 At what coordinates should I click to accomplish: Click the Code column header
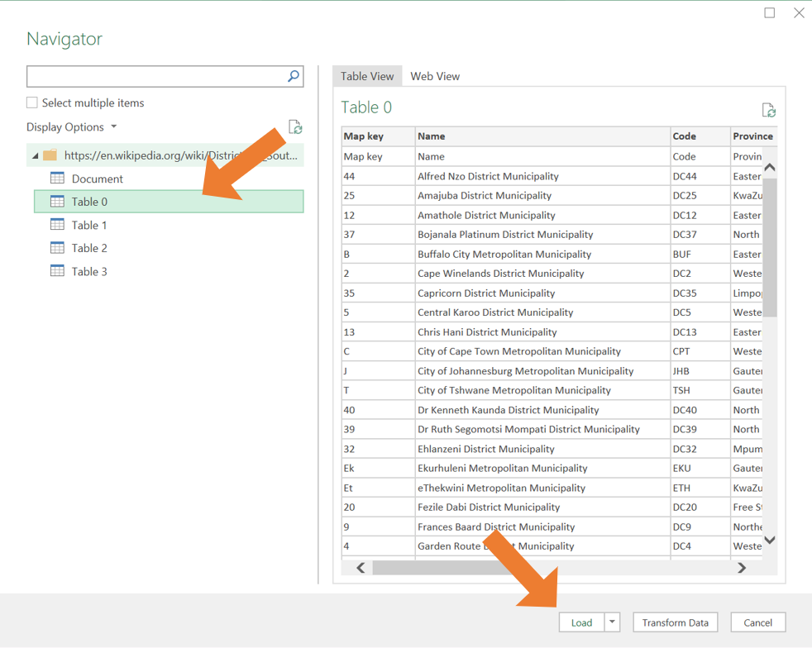pos(700,136)
